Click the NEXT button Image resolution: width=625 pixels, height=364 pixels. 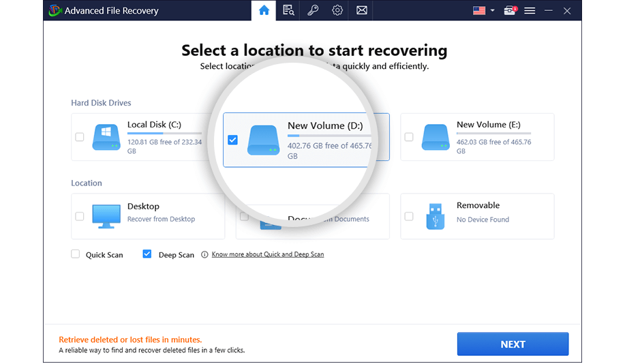click(513, 344)
